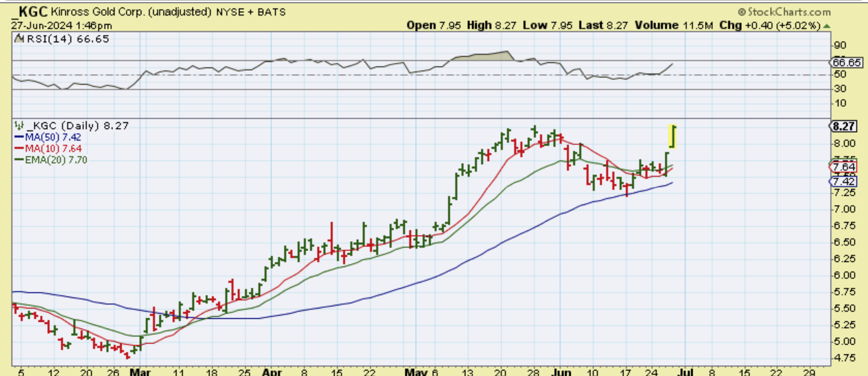Click the '_KGC (Daily) 8.27' legend label
The height and width of the screenshot is (376, 868).
[77, 125]
